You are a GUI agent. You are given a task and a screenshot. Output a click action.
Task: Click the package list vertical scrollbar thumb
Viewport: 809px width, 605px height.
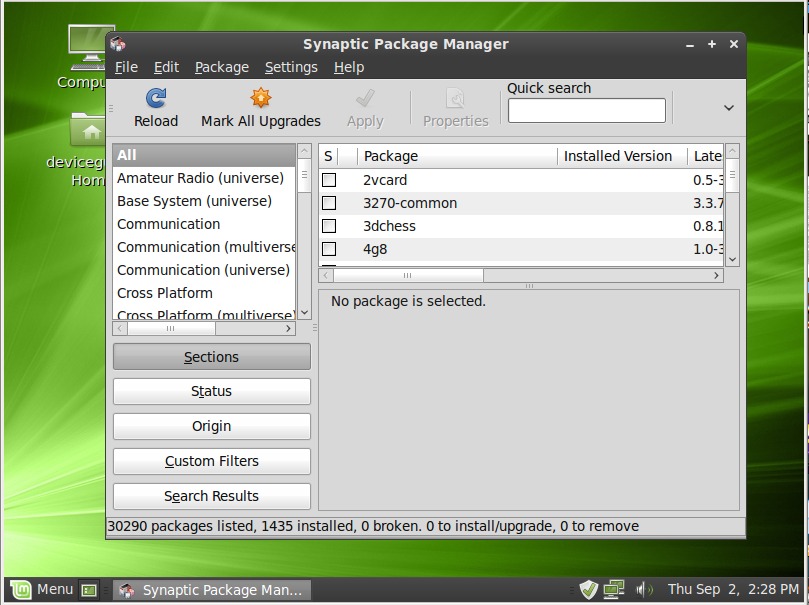coord(732,175)
